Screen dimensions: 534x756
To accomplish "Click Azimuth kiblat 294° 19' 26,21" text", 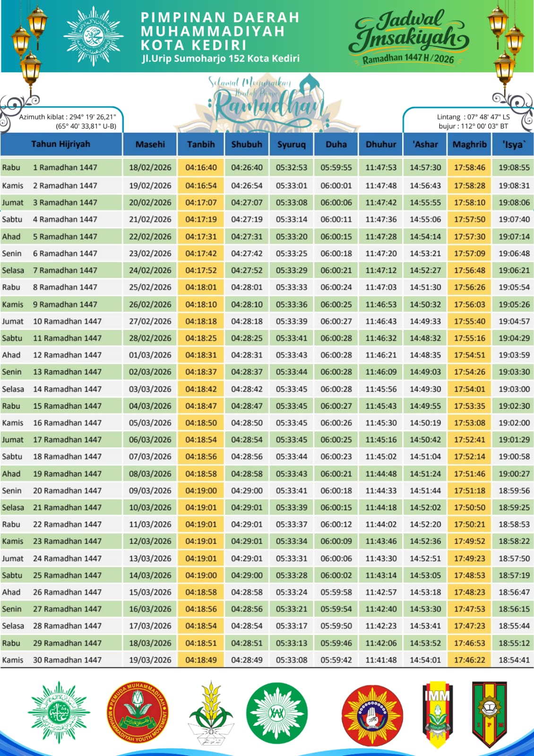I will [68, 117].
